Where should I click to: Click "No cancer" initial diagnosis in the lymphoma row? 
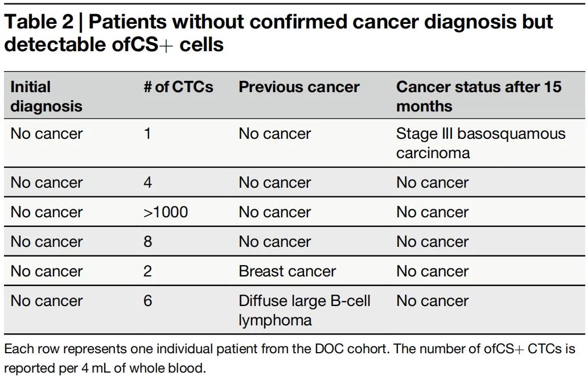[47, 301]
